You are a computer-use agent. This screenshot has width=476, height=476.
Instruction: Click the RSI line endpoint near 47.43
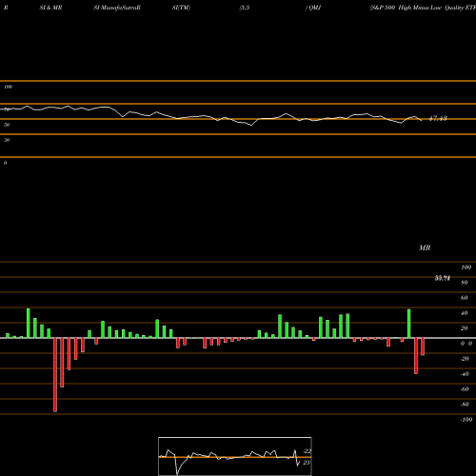pos(422,120)
